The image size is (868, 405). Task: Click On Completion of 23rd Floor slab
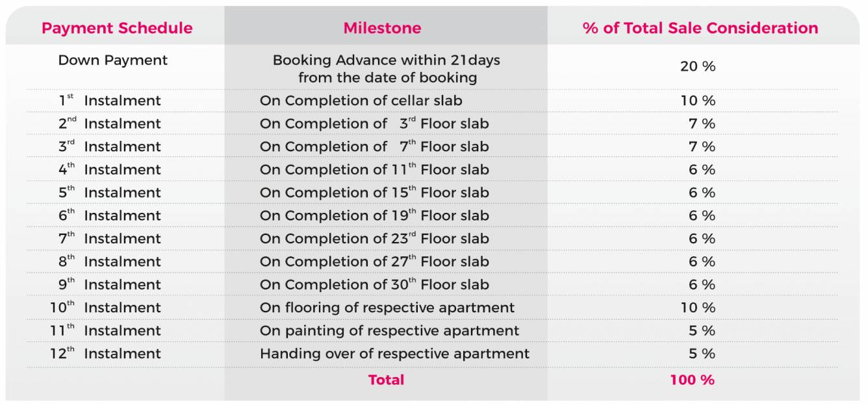tap(374, 239)
